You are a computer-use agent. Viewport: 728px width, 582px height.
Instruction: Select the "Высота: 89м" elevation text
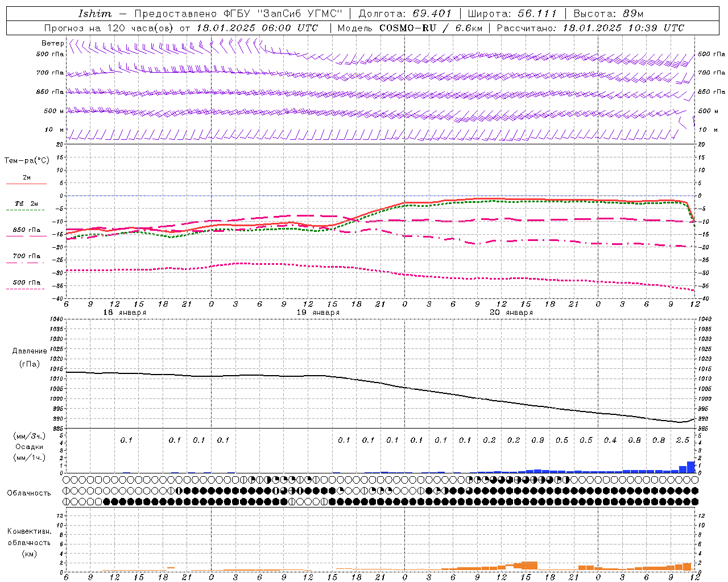(x=608, y=14)
